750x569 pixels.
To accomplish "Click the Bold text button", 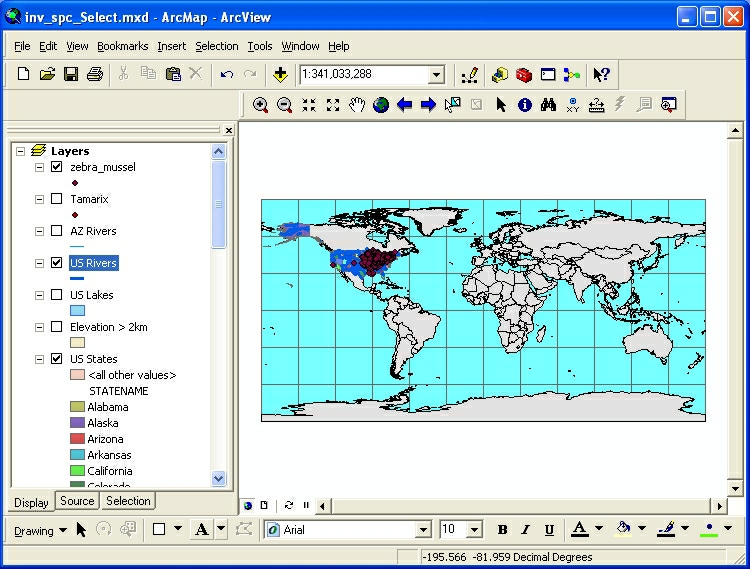I will coord(503,530).
